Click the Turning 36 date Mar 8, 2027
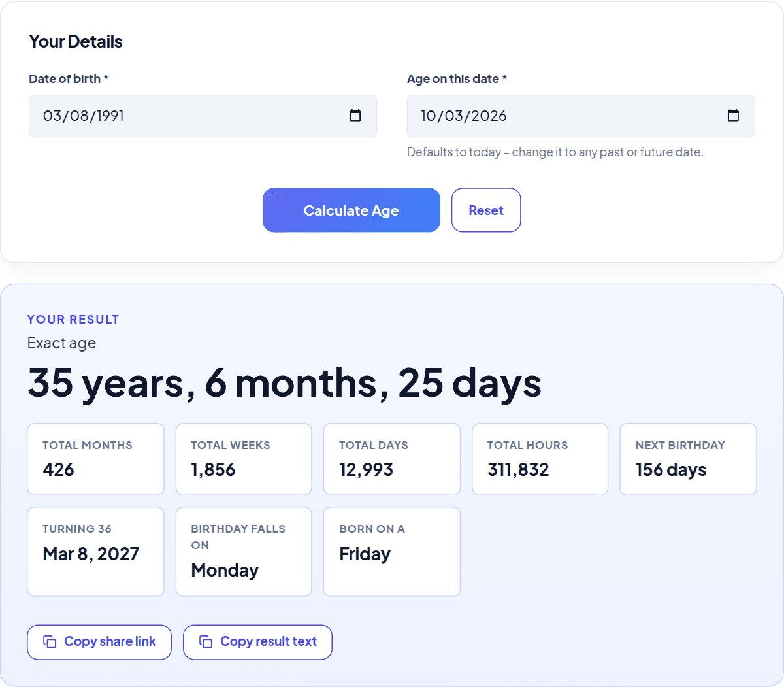The image size is (784, 687). 91,554
